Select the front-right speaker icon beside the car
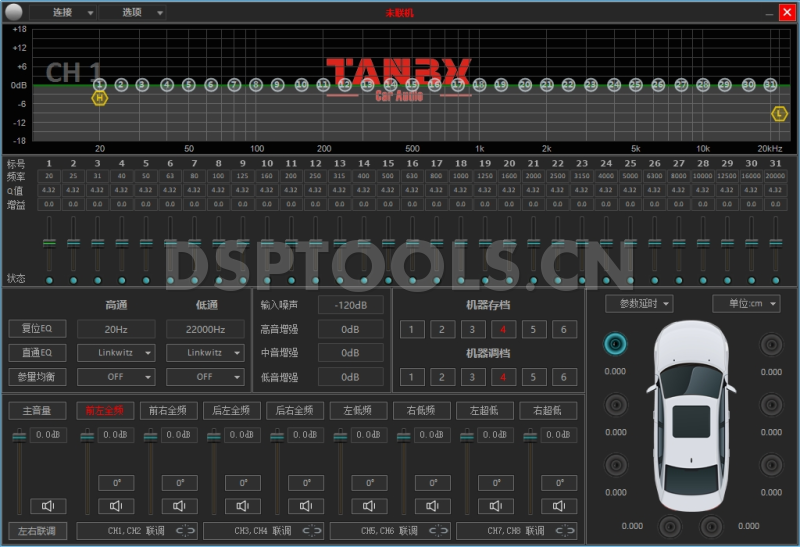Screen dimensions: 800x547 (x=771, y=345)
